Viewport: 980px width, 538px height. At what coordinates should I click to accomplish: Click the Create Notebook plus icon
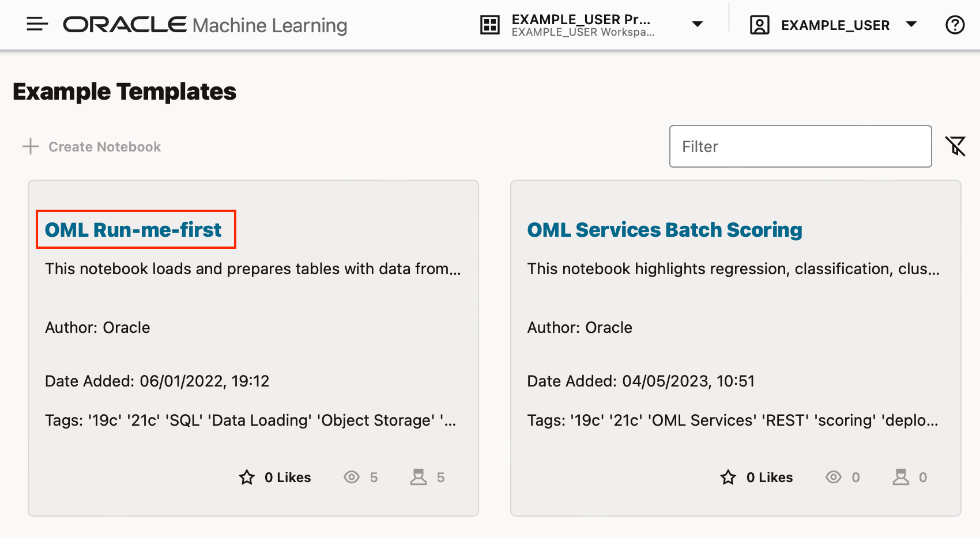(31, 146)
